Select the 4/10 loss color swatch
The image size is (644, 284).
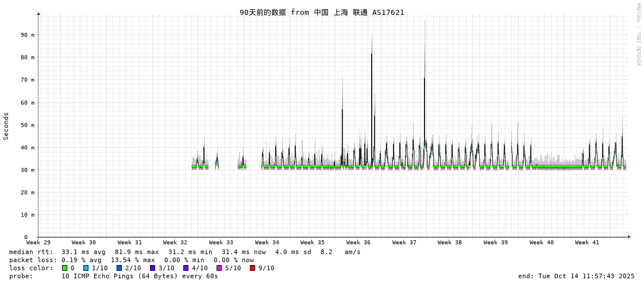[x=186, y=268]
